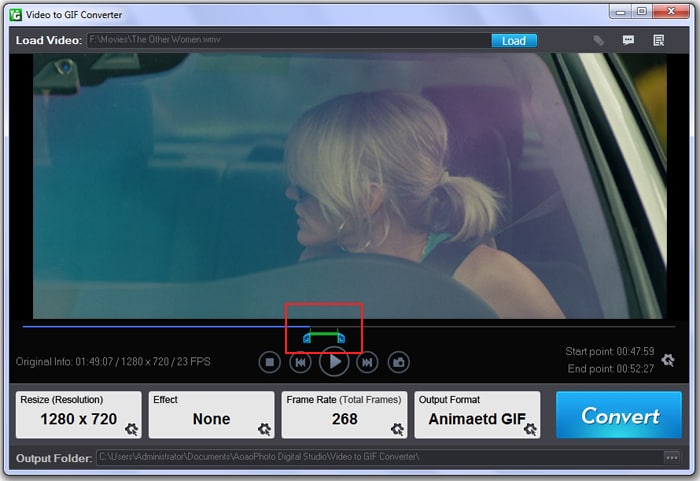Take a snapshot with camera icon
Viewport: 700px width, 481px height.
click(398, 362)
